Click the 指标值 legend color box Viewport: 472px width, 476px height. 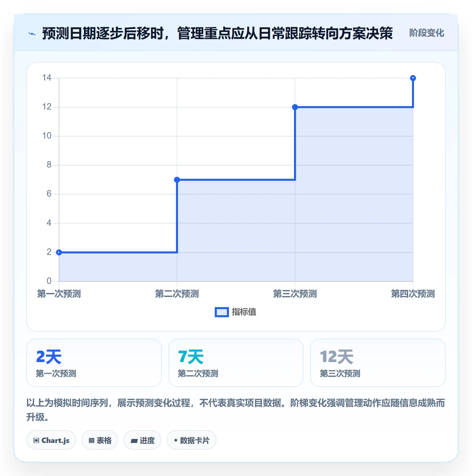[x=222, y=312]
